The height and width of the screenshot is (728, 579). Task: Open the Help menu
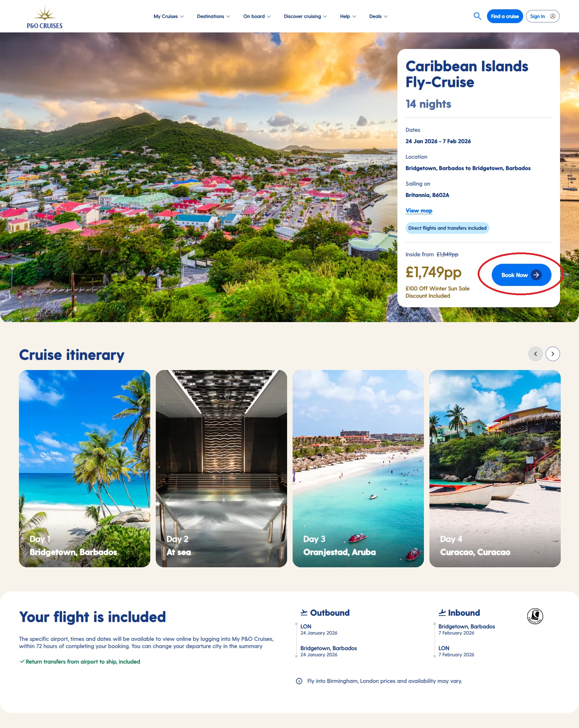348,16
